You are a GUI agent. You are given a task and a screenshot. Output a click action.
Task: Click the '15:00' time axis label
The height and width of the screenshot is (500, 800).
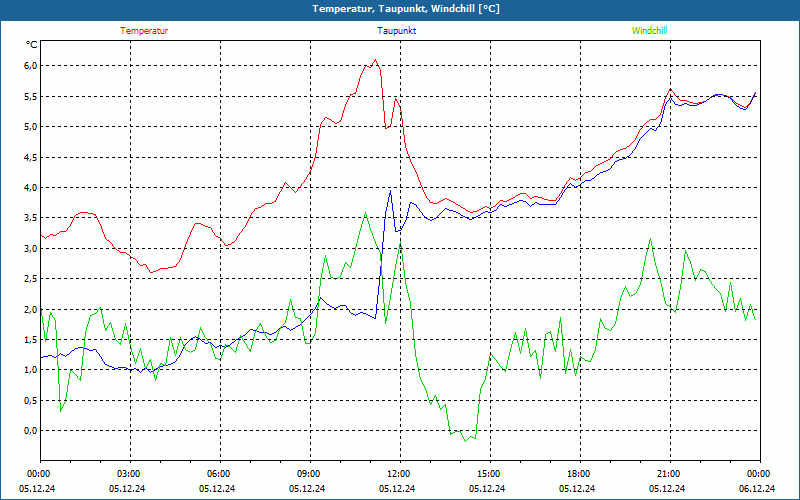click(488, 474)
